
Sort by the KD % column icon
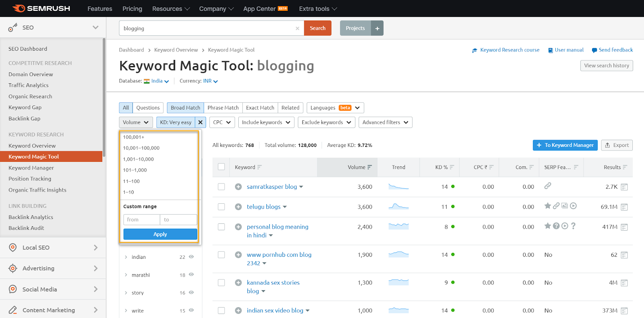point(452,167)
